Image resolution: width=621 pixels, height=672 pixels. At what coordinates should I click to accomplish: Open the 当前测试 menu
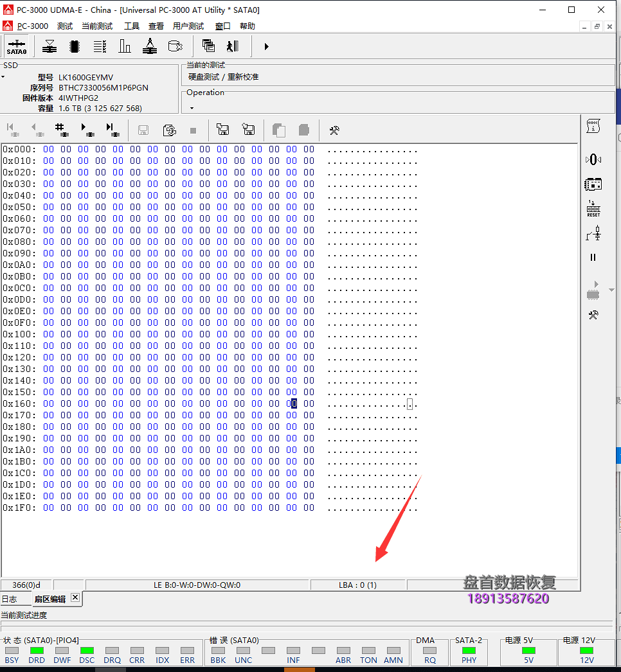(x=97, y=26)
